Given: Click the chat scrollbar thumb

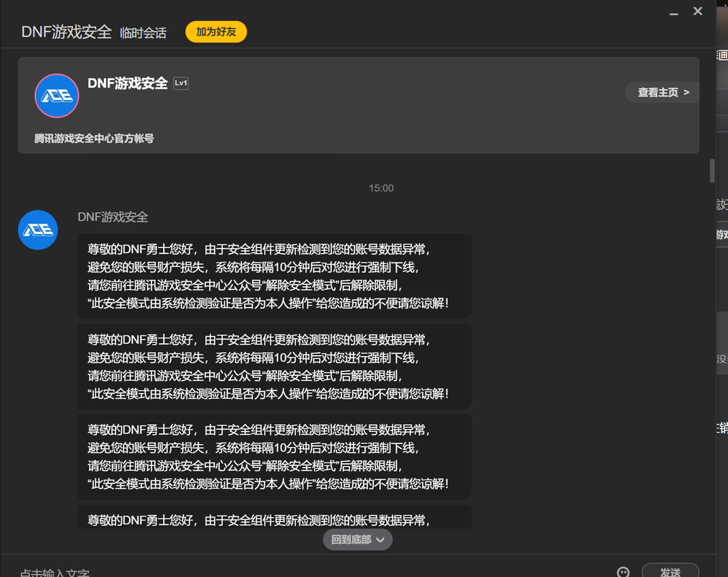Looking at the screenshot, I should (x=711, y=171).
